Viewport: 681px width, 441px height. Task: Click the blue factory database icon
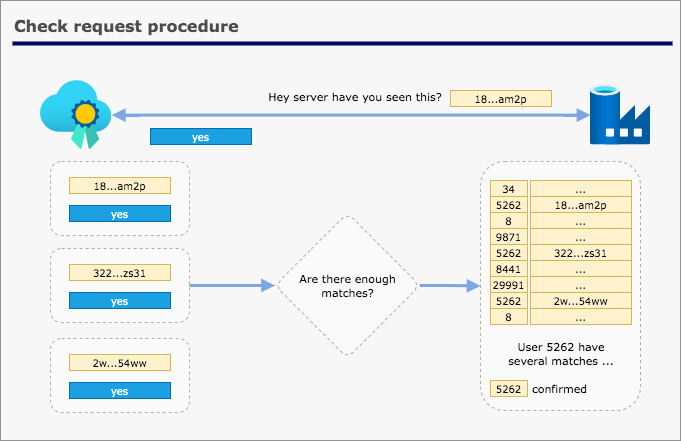pyautogui.click(x=619, y=115)
